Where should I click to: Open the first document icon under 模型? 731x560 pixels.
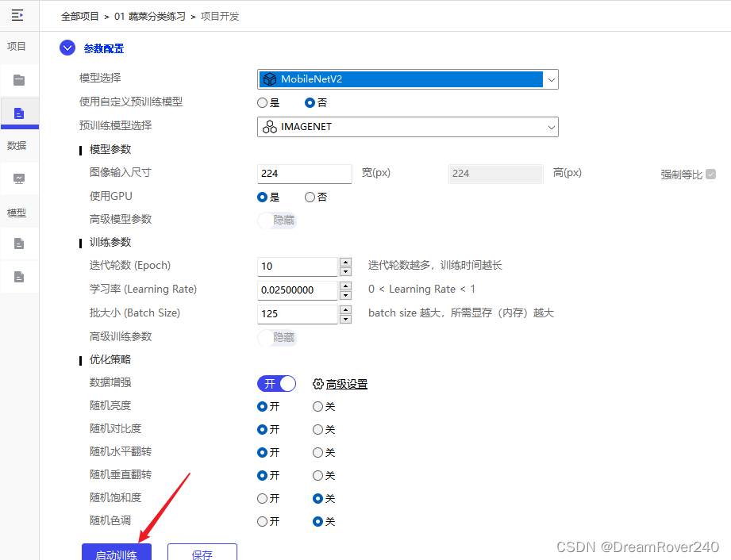[x=17, y=244]
